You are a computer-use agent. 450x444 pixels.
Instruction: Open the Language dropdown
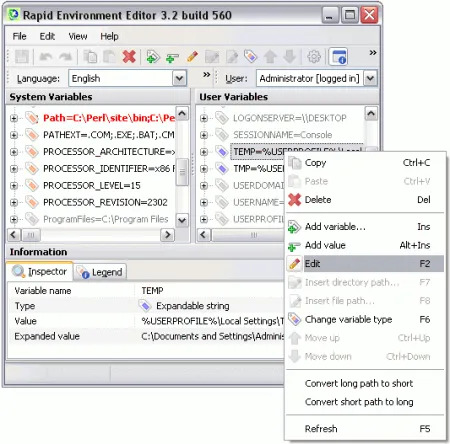(x=179, y=78)
